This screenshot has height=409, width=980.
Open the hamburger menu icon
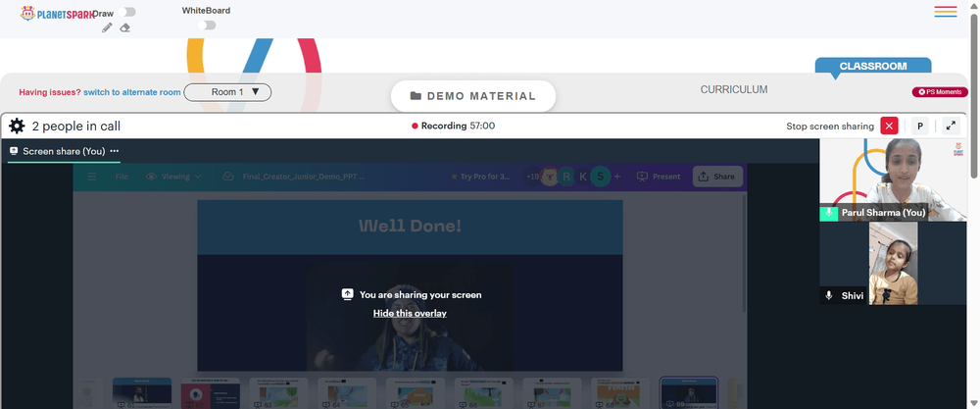tap(946, 11)
